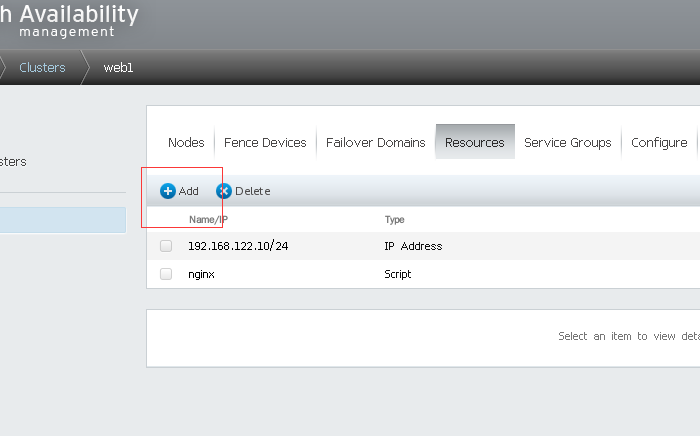The height and width of the screenshot is (436, 700).
Task: Sort by the Name/IP column header
Action: tap(209, 220)
